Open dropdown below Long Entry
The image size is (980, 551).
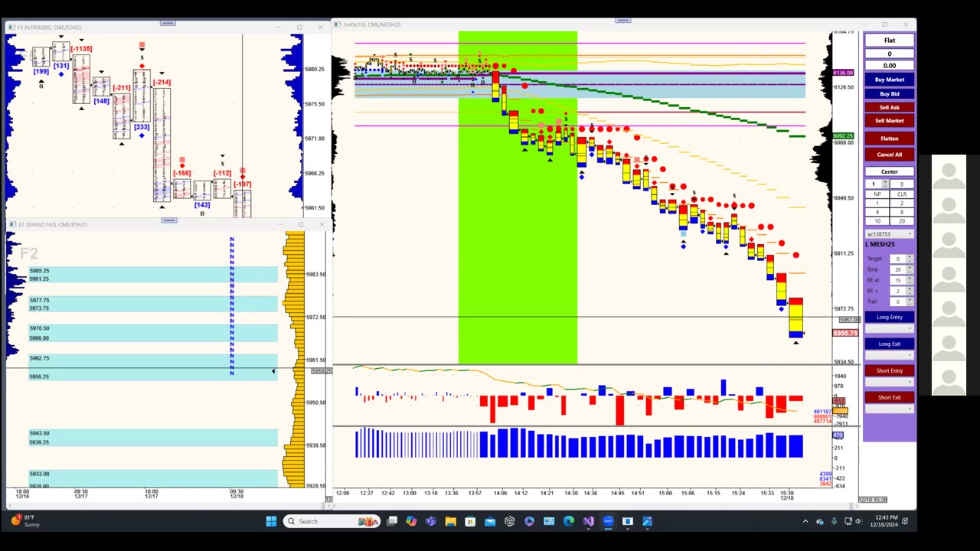pyautogui.click(x=889, y=328)
